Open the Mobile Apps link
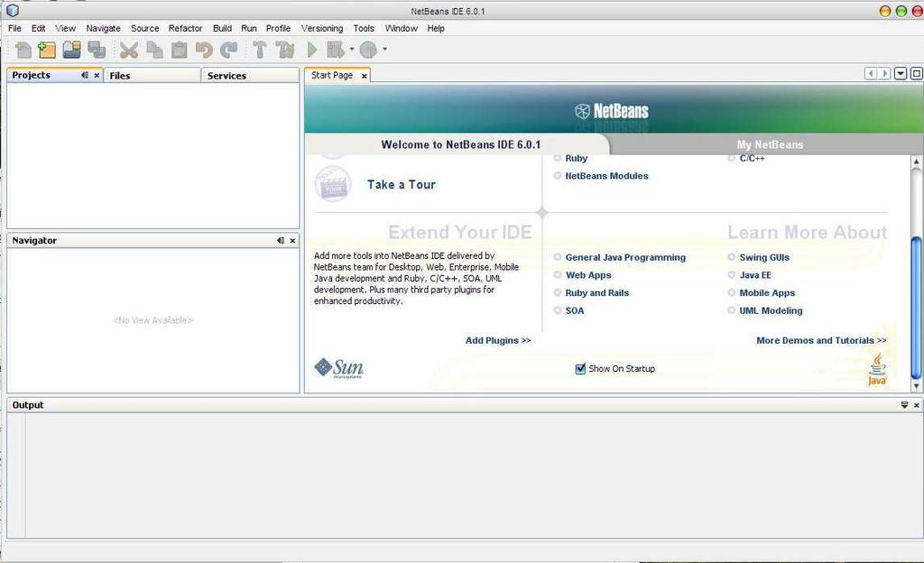924x563 pixels. tap(767, 292)
